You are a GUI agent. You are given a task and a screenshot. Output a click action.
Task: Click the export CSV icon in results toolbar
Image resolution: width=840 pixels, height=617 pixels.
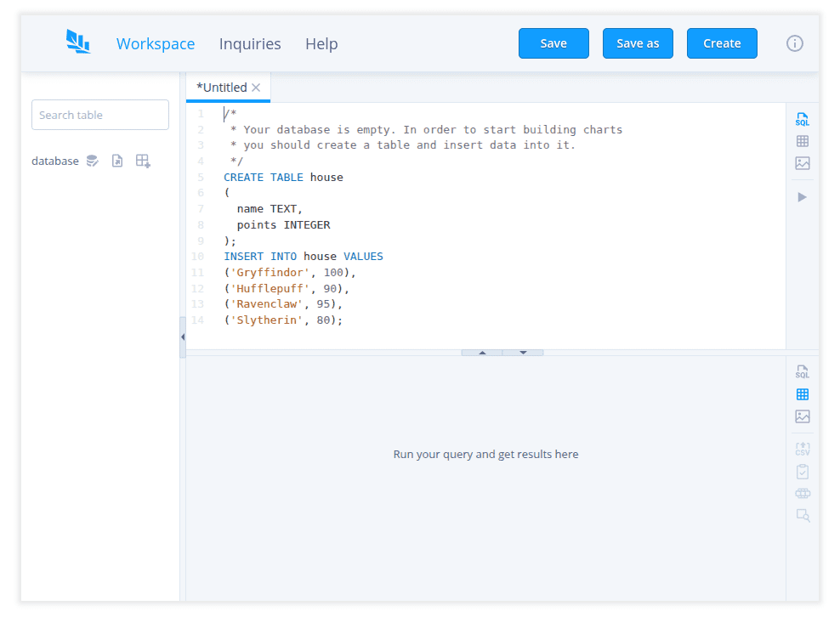pyautogui.click(x=802, y=449)
